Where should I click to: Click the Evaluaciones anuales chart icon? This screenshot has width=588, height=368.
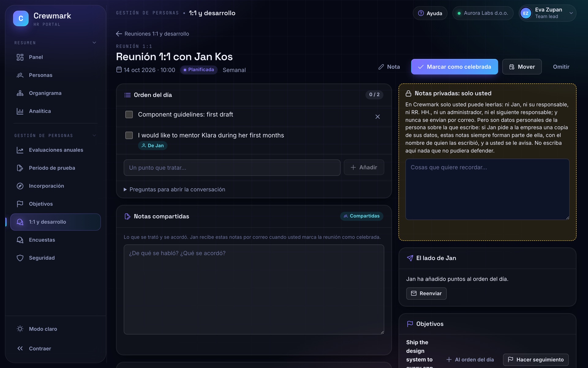(20, 150)
